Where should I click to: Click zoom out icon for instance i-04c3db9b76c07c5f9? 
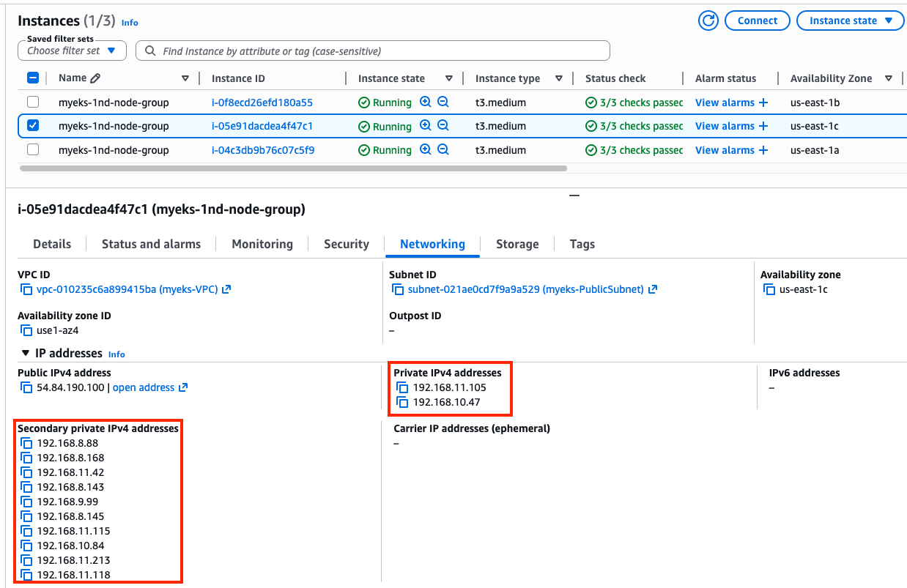443,150
